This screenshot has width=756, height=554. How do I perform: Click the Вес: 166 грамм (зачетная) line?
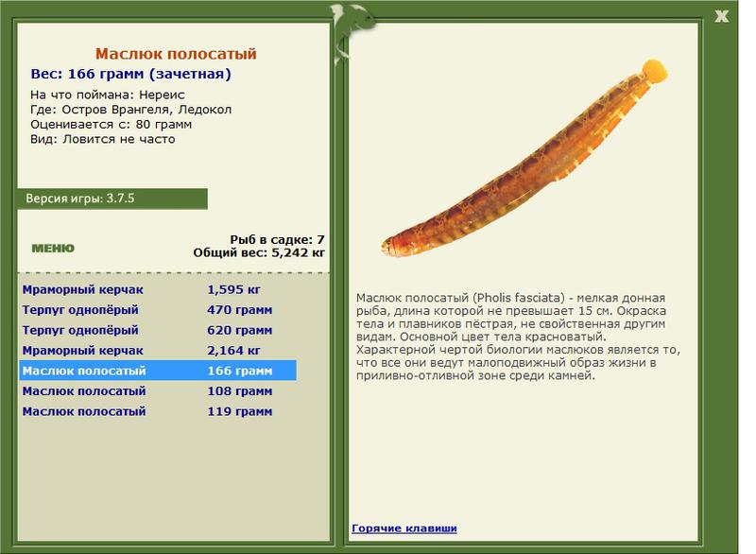pos(130,75)
